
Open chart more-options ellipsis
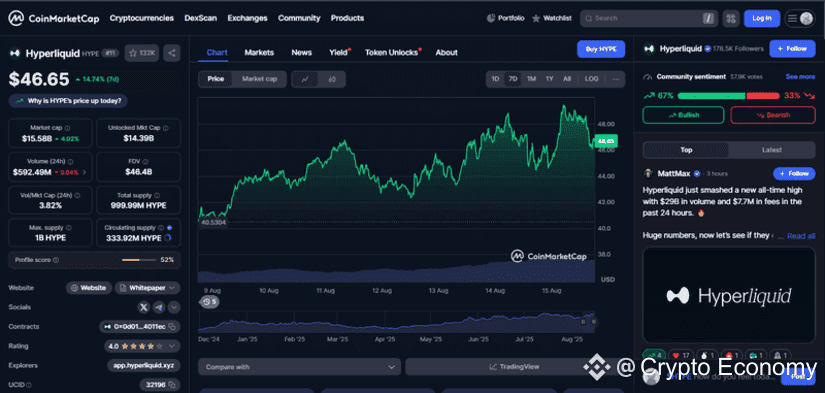616,79
